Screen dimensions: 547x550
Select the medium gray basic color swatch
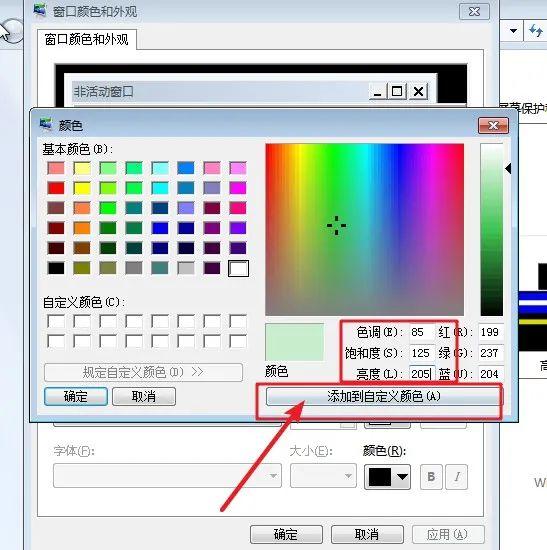(134, 268)
